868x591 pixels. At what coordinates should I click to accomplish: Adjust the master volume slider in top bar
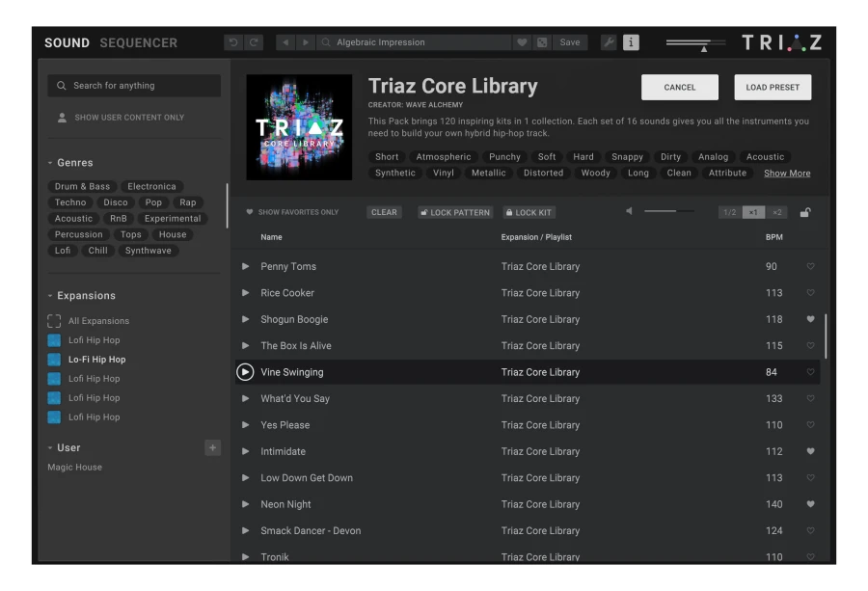tap(695, 43)
